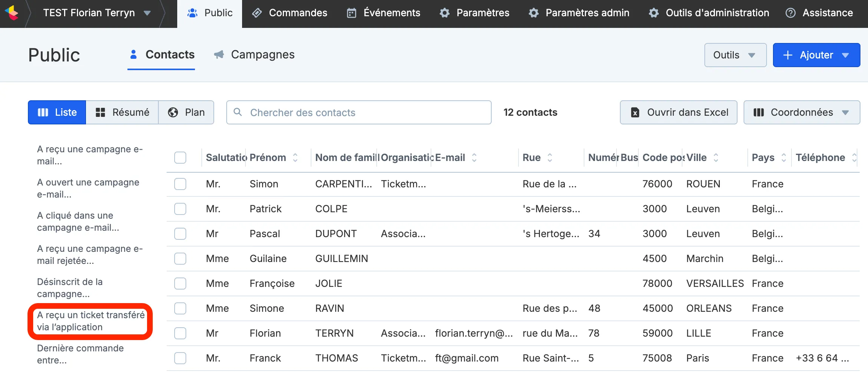The height and width of the screenshot is (377, 868).
Task: Open the Paramètres menu
Action: point(474,13)
